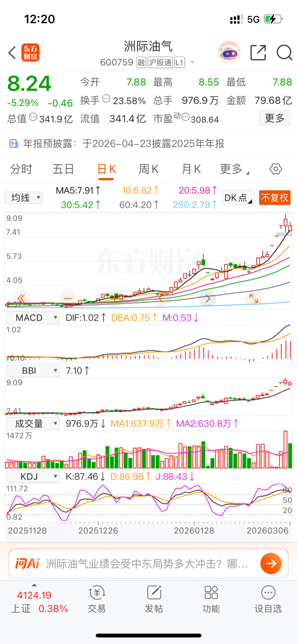Tap the 交易 yen icon
Viewport: 297px width, 644px height.
(97, 592)
